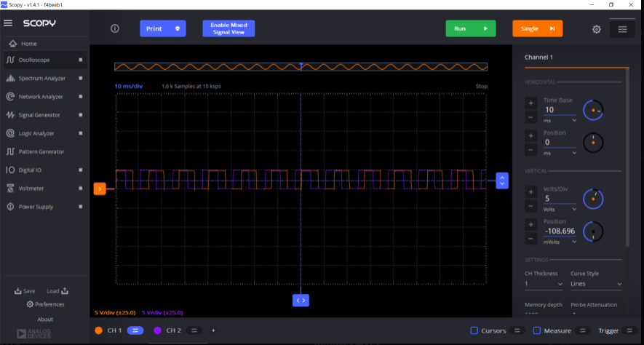Enable the Cursors checkbox

click(x=474, y=330)
